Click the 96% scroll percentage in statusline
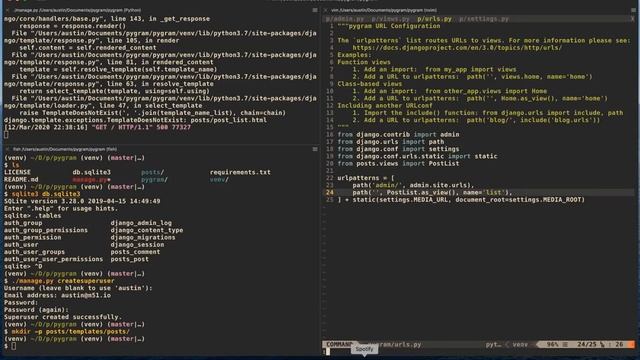 coord(552,344)
